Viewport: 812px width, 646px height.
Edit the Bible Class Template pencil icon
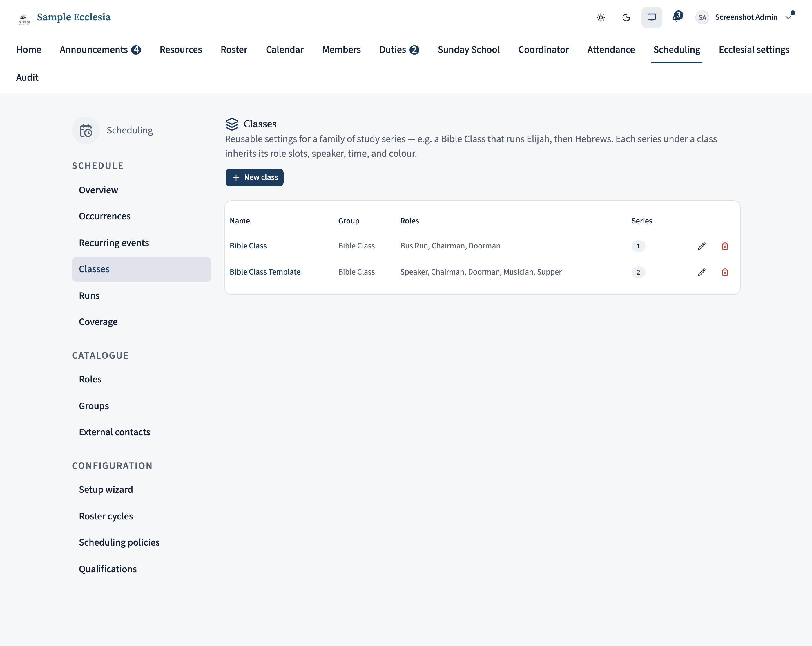click(701, 272)
